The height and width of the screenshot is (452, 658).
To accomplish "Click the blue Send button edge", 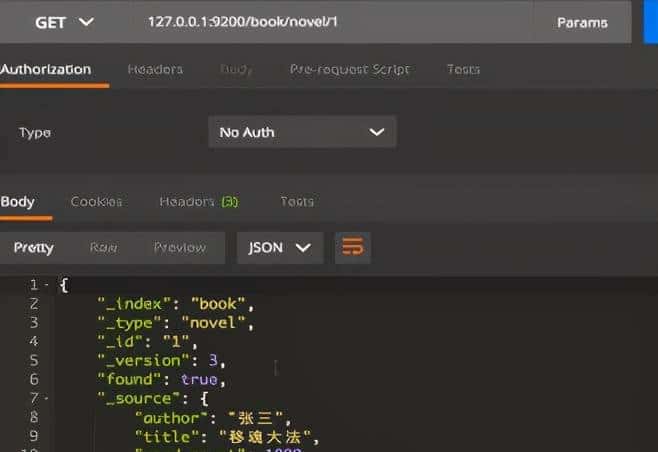I will (x=651, y=22).
